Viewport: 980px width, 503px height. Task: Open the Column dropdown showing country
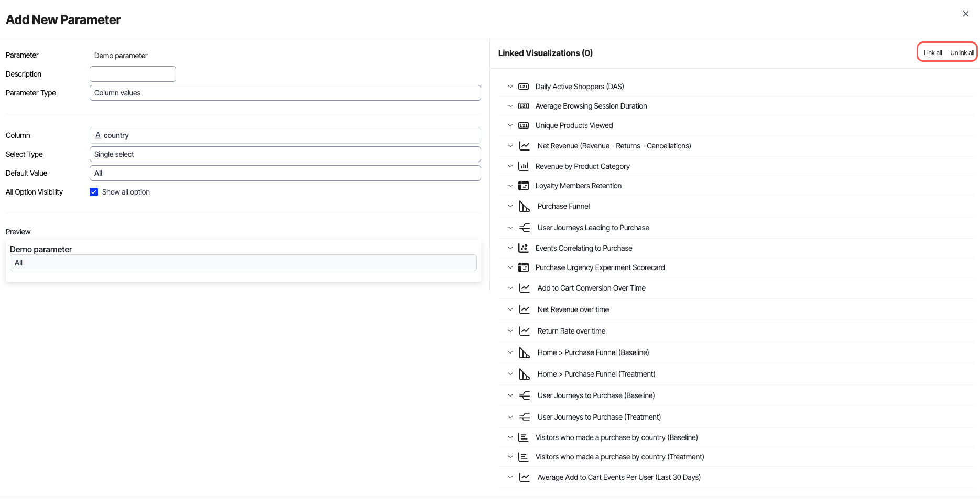click(285, 135)
